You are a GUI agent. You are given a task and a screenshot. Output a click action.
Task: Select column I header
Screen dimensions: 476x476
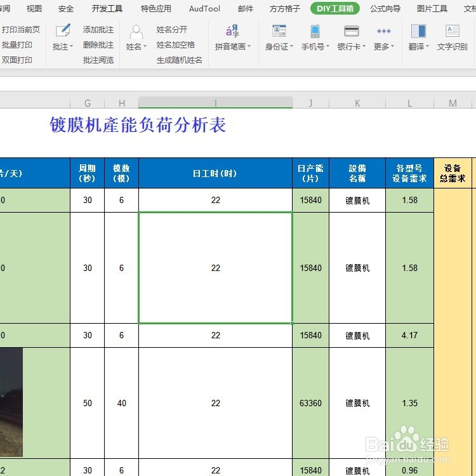coord(216,103)
